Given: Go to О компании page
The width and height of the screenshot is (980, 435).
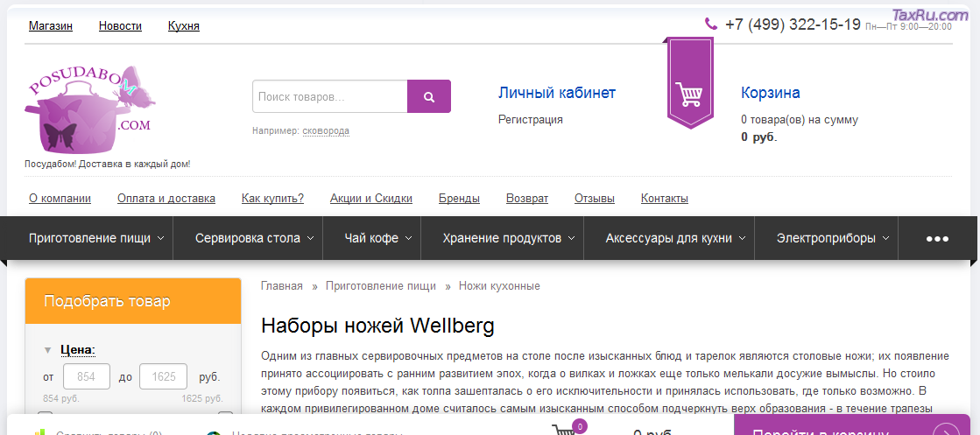Looking at the screenshot, I should [x=60, y=198].
